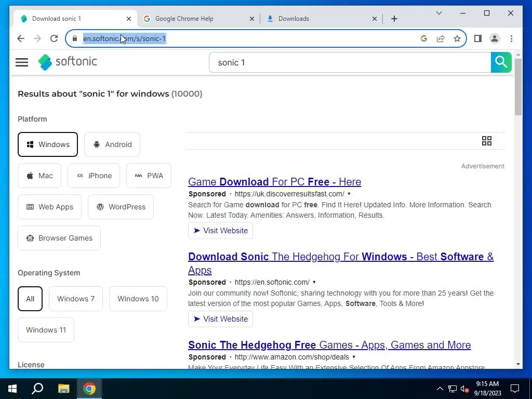Screen dimensions: 532x399
Task: Select Windows platform filter
Action: click(48, 144)
